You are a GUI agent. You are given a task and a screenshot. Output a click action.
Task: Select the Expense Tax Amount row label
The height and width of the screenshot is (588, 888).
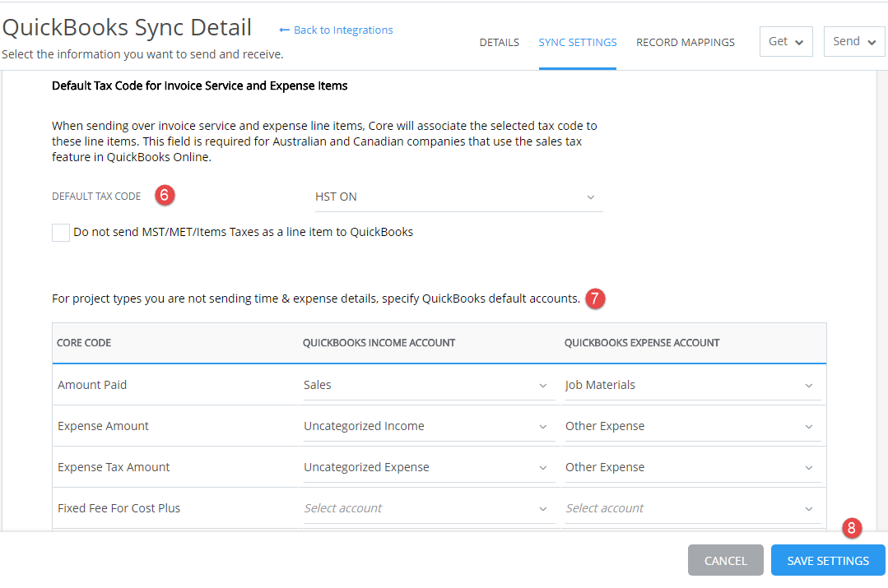(114, 467)
